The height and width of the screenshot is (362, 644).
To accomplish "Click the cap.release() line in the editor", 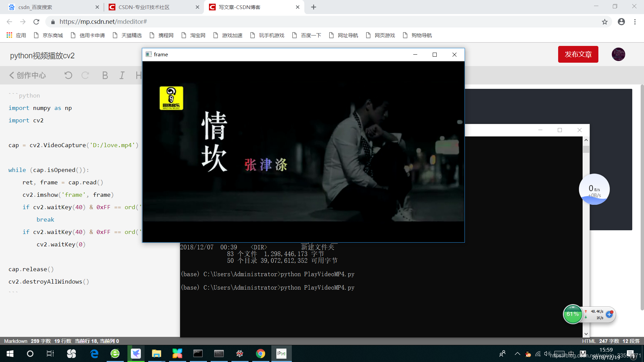I will tap(31, 269).
